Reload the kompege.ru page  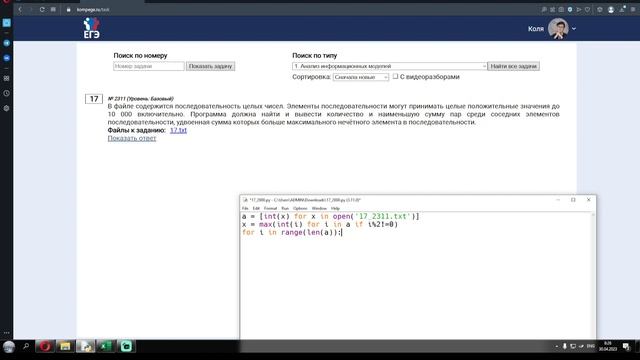(42, 9)
